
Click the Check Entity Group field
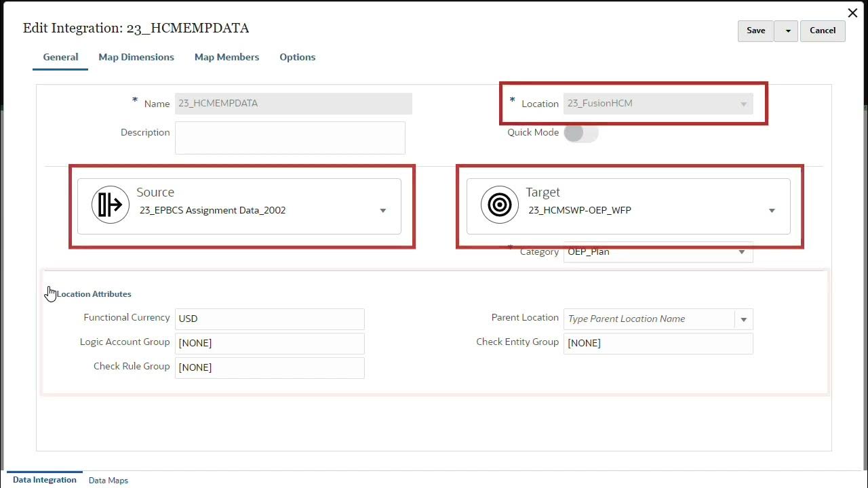[658, 343]
